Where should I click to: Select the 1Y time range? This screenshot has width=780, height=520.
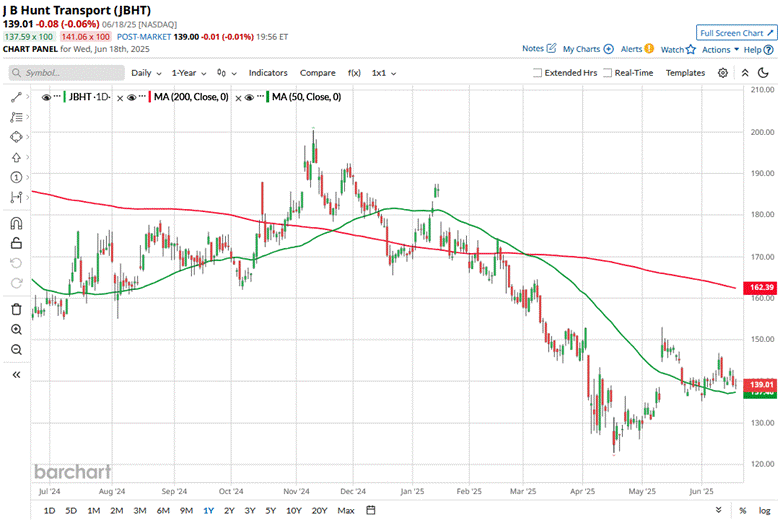tap(208, 511)
